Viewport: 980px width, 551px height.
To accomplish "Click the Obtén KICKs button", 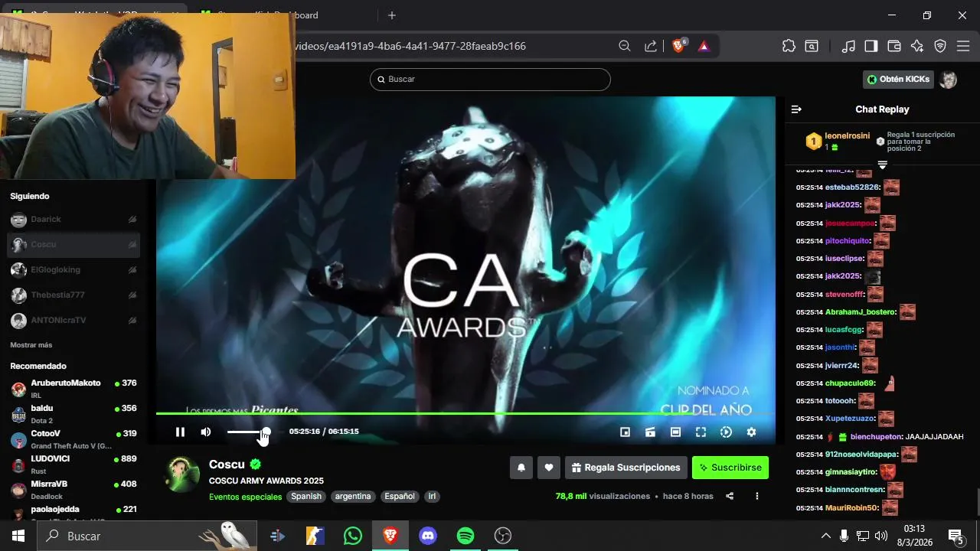I will pyautogui.click(x=898, y=80).
